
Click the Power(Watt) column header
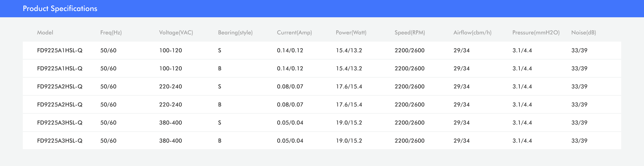click(351, 33)
